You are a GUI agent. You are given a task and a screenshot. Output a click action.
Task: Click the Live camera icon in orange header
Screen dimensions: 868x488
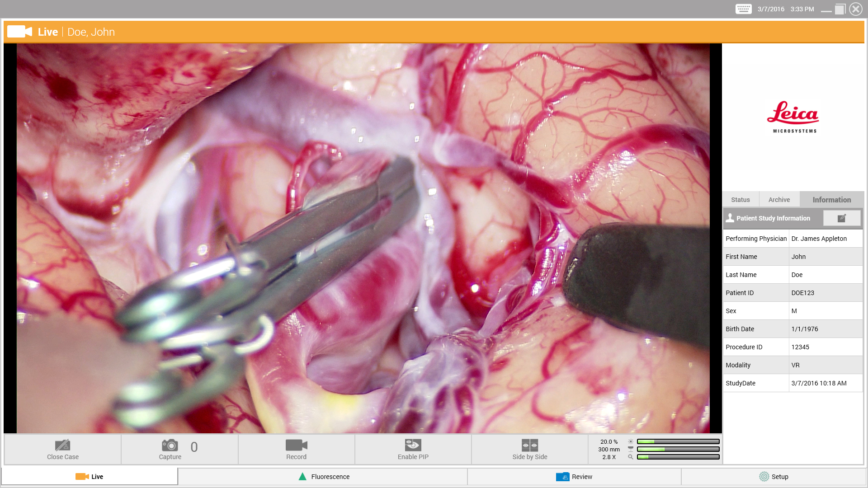[19, 32]
